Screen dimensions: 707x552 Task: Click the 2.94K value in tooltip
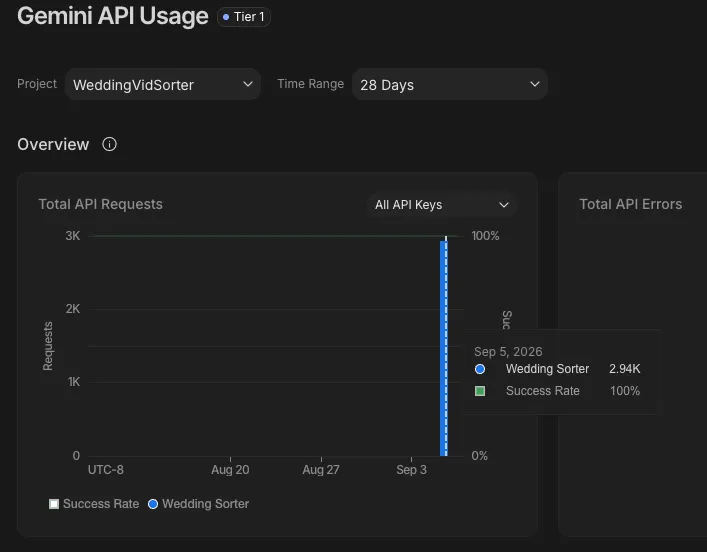pos(624,369)
